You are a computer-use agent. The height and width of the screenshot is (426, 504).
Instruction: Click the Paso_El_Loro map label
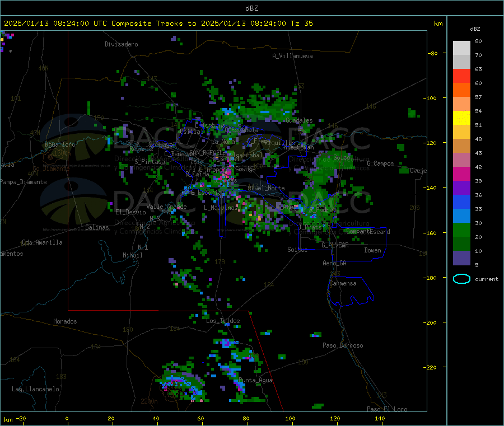[x=387, y=409]
